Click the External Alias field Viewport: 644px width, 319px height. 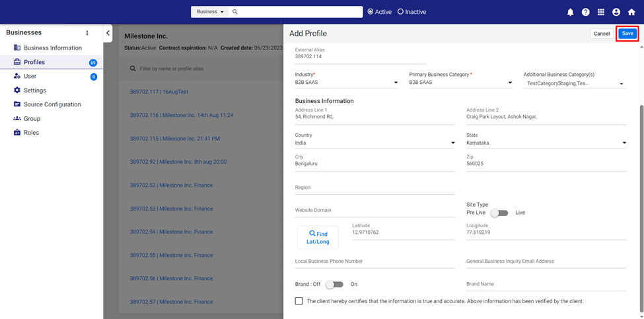pos(361,57)
